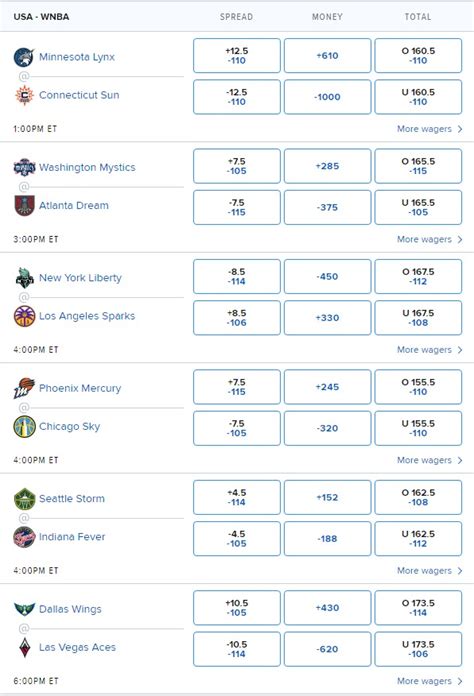Click the New York Liberty logo
This screenshot has width=474, height=696.
[24, 278]
